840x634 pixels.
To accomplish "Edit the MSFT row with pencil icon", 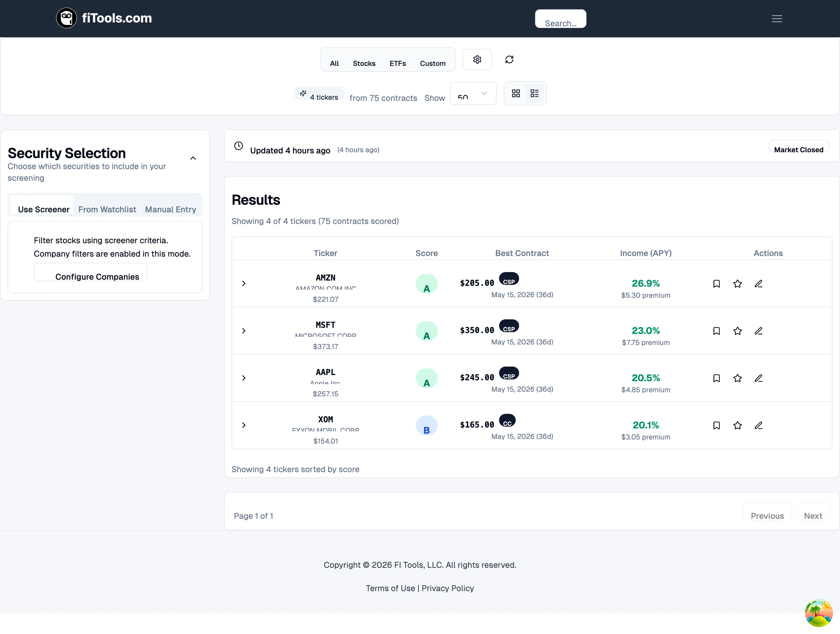I will pyautogui.click(x=758, y=331).
